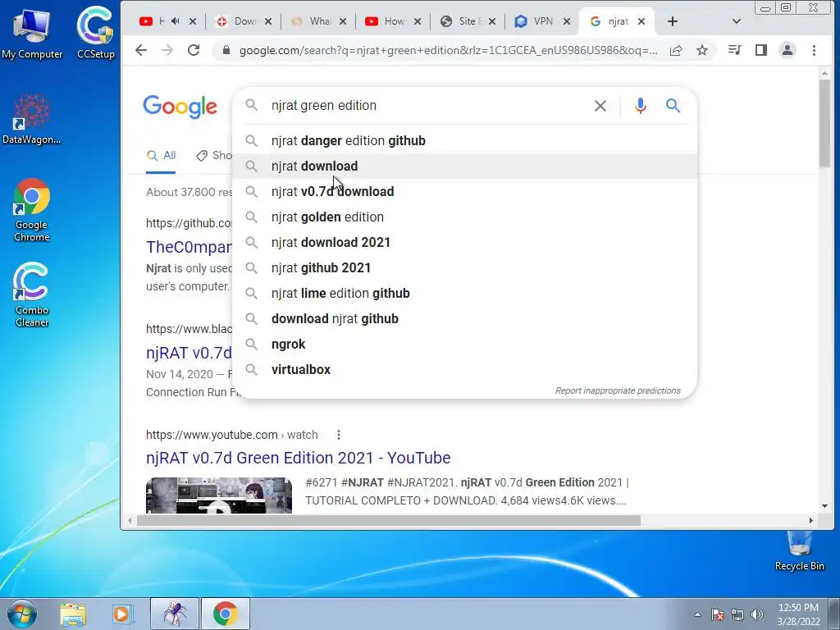Screen dimensions: 840x630
Task: Open the Recycle Bin
Action: (x=799, y=550)
